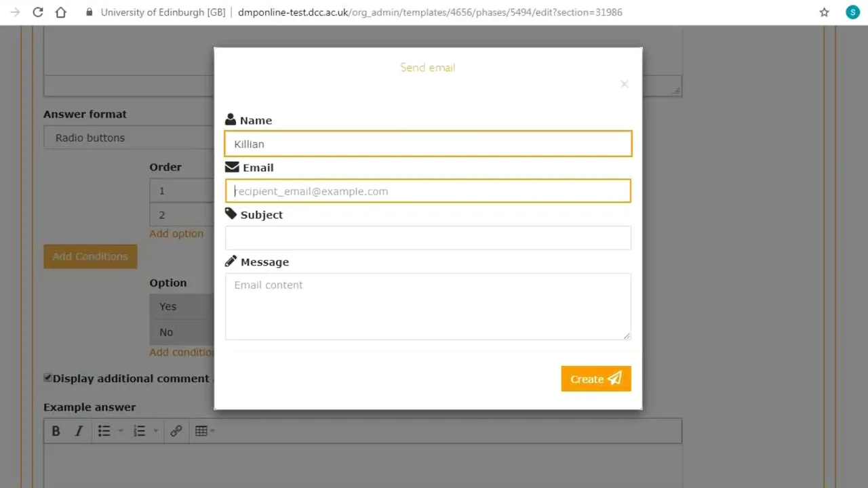Screen dimensions: 868x488
Task: Click the Message email content textarea
Action: pos(428,306)
